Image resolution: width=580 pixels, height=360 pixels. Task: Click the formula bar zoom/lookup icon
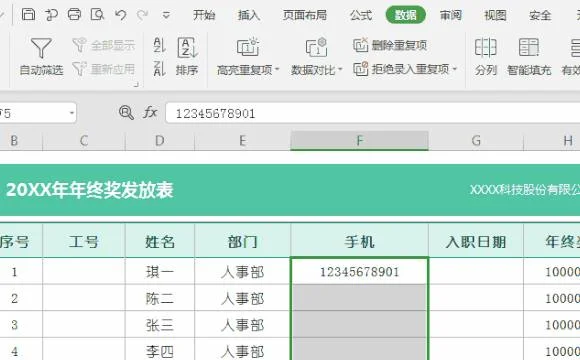126,112
